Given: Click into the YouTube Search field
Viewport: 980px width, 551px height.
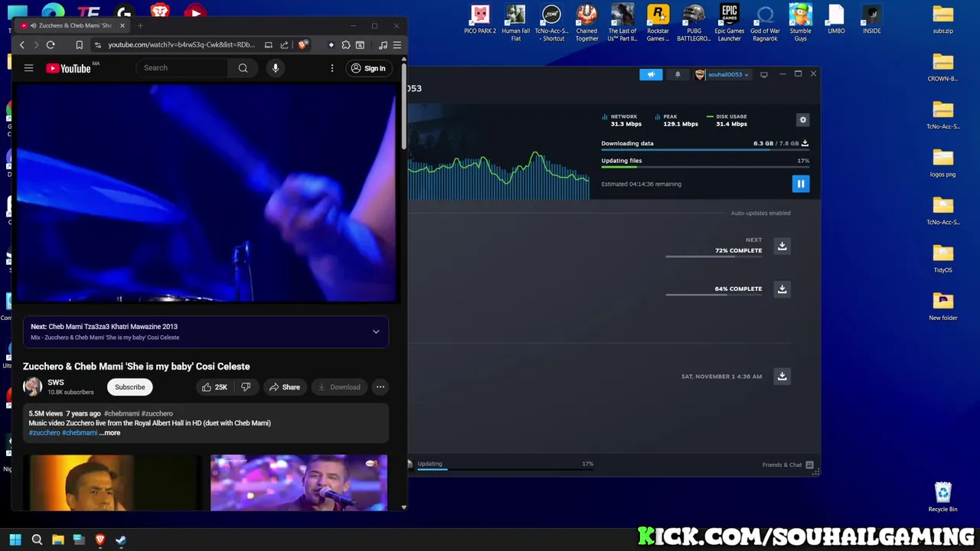Looking at the screenshot, I should click(x=182, y=68).
